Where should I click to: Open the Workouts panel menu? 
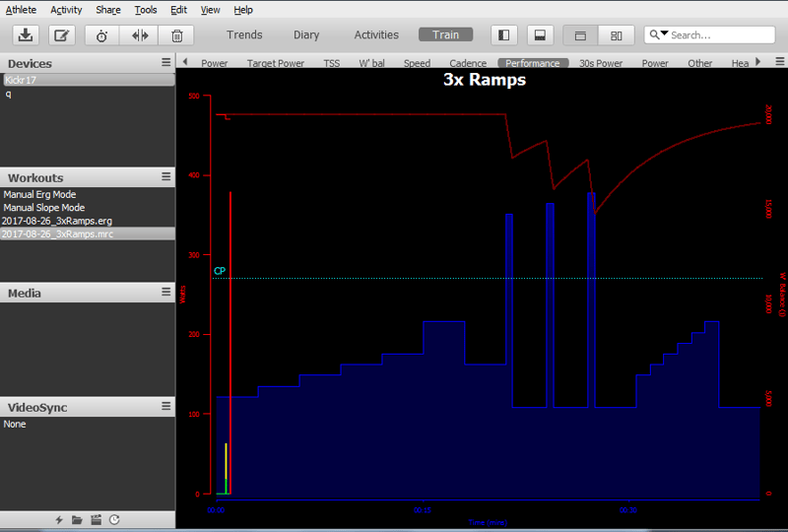pyautogui.click(x=165, y=176)
